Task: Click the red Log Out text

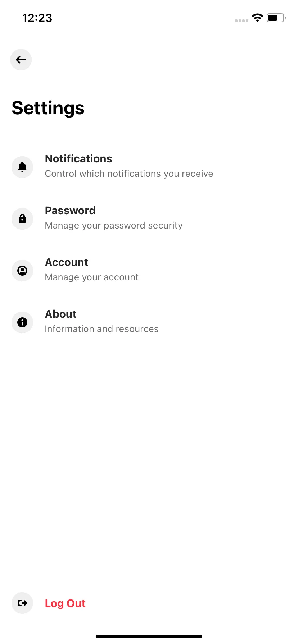Action: tap(65, 603)
